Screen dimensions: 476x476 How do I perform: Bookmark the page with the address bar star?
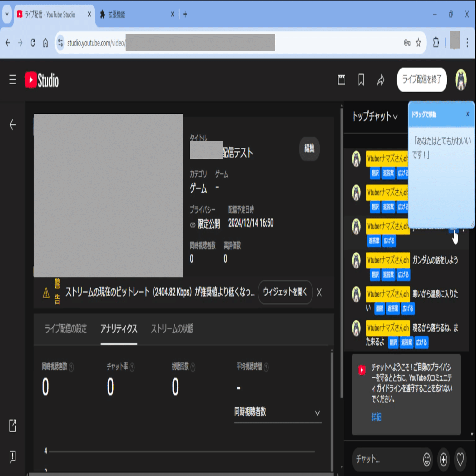tap(418, 42)
